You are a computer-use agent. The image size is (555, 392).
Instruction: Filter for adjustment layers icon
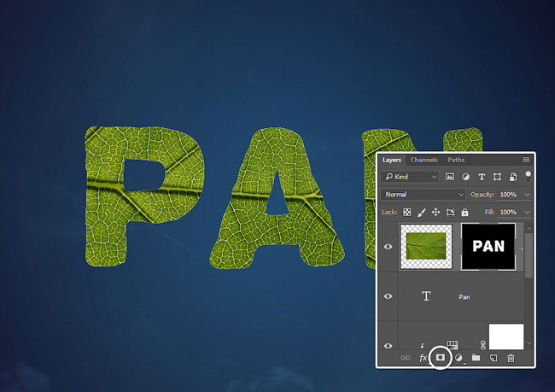(x=466, y=177)
